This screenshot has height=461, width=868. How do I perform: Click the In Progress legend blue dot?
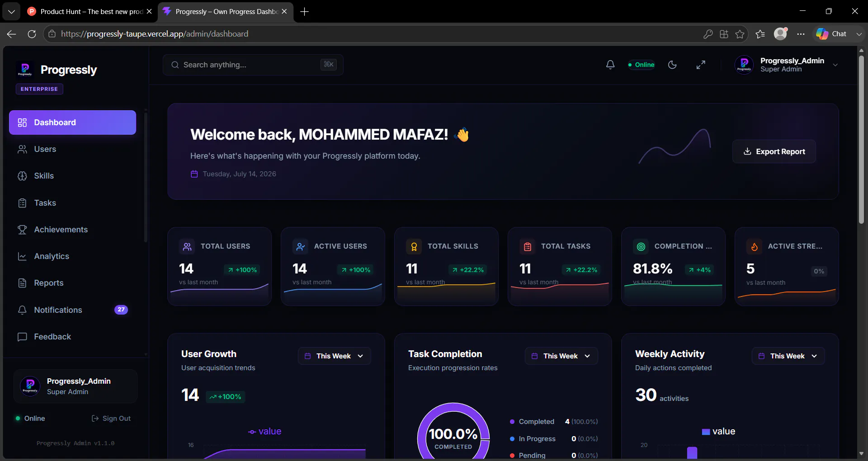pyautogui.click(x=512, y=439)
